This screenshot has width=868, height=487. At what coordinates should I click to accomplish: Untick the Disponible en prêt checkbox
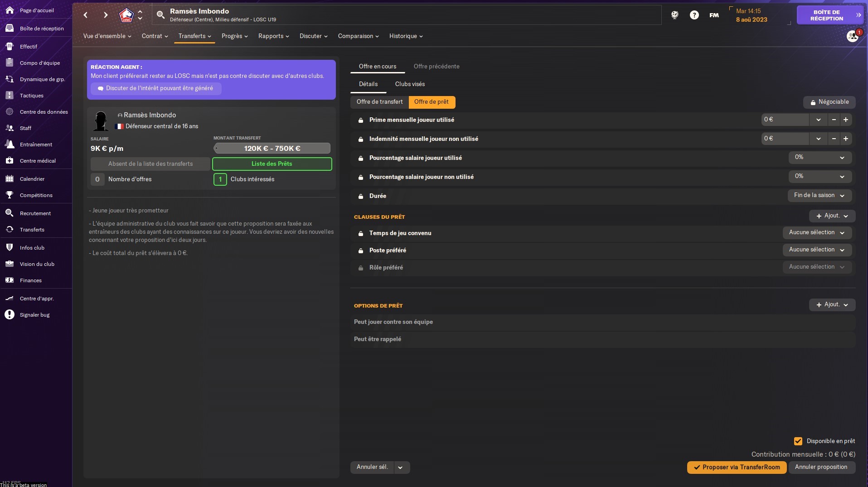click(x=798, y=441)
